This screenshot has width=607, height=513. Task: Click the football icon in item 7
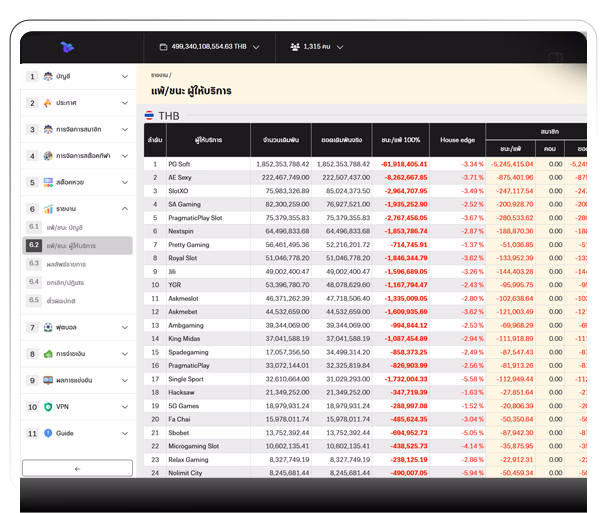48,327
